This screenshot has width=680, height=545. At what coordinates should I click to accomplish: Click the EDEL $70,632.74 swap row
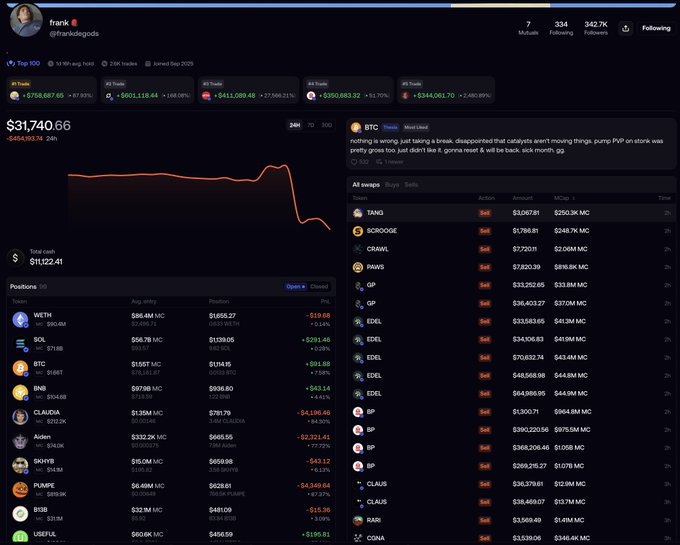tap(511, 358)
